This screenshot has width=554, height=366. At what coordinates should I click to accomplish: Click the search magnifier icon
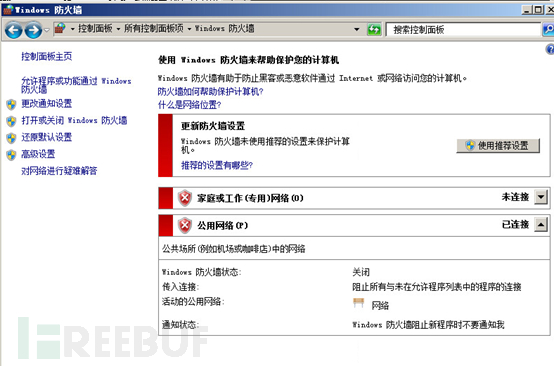pyautogui.click(x=548, y=30)
